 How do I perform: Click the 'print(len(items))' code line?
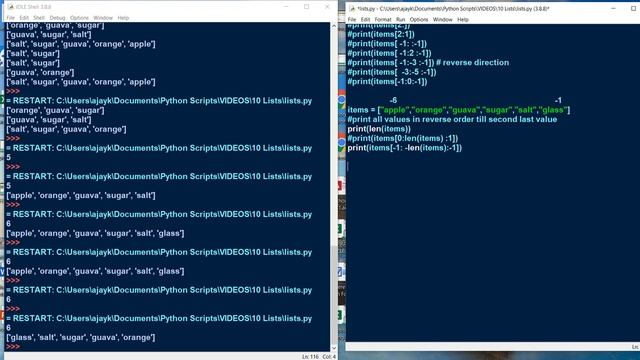pyautogui.click(x=379, y=129)
